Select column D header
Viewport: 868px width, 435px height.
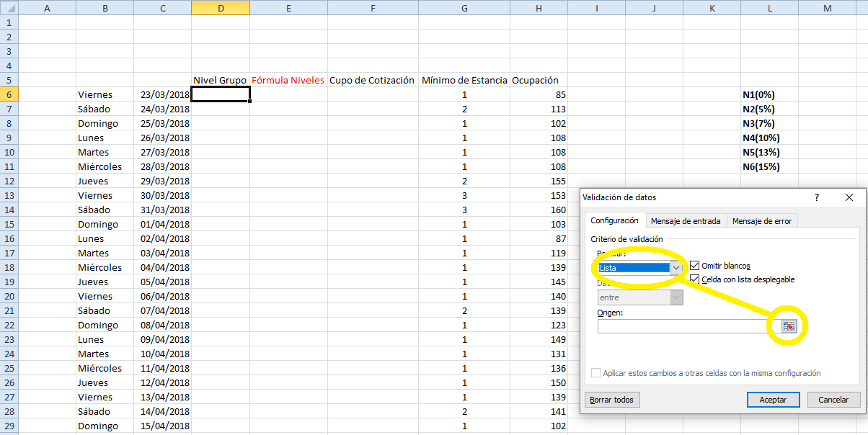(x=221, y=8)
